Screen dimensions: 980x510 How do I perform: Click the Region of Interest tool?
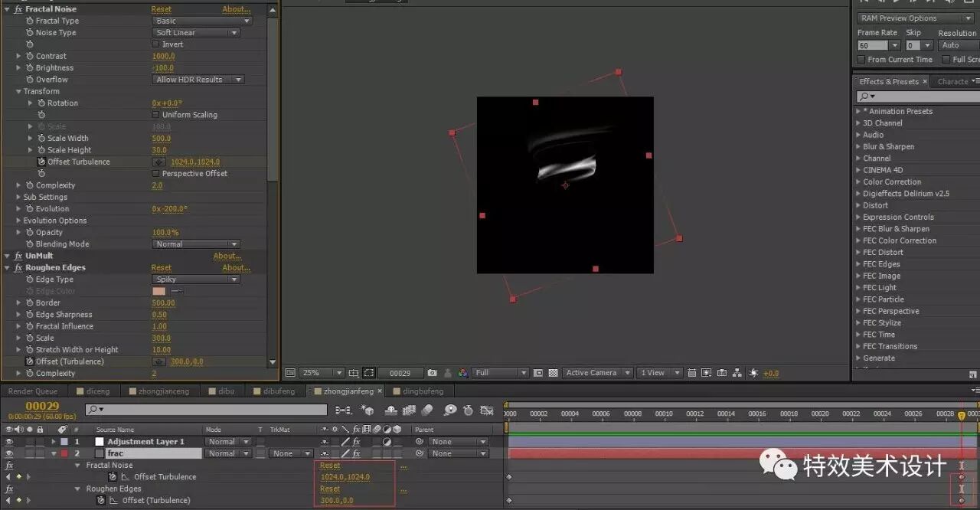pyautogui.click(x=369, y=373)
